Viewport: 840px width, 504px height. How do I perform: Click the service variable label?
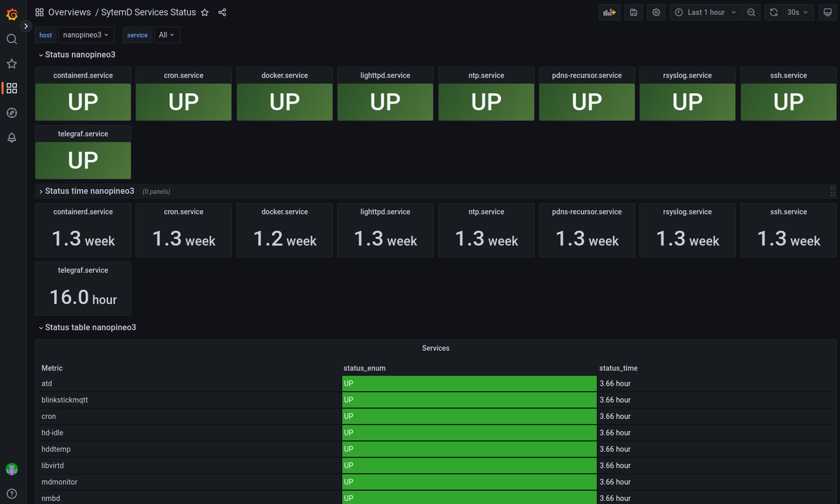(x=137, y=35)
